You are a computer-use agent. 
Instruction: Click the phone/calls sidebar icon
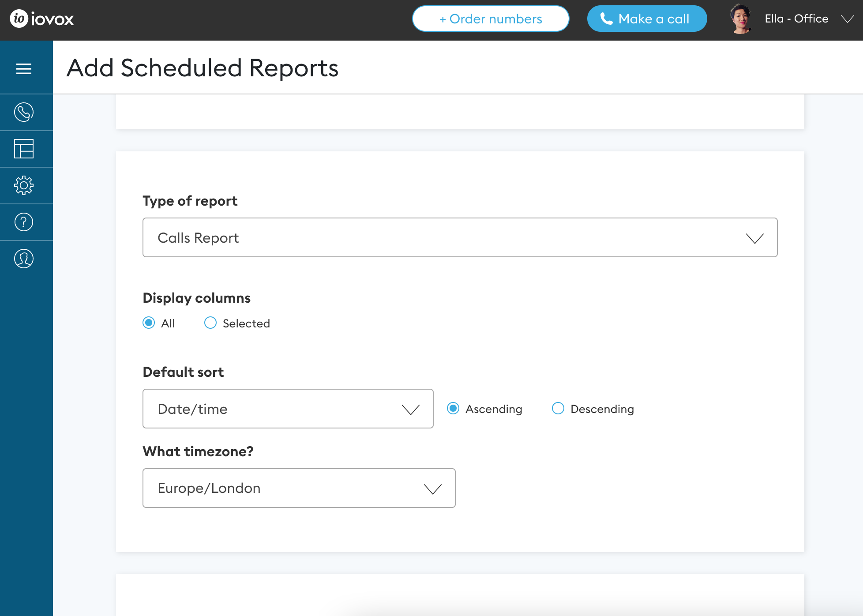click(x=23, y=112)
